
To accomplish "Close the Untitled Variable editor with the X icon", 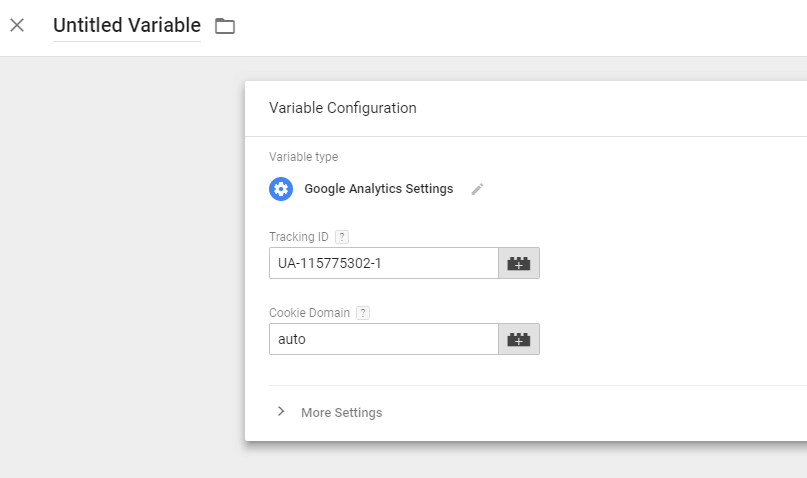I will [17, 25].
